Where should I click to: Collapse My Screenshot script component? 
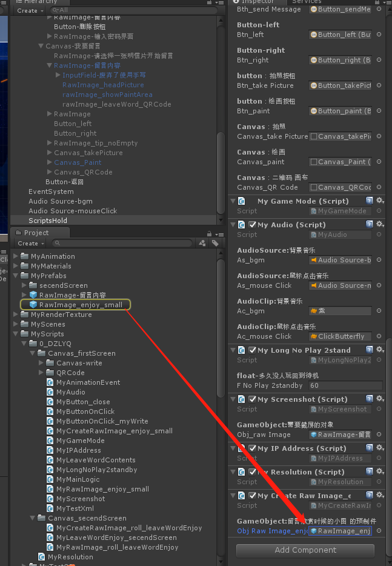(x=233, y=399)
